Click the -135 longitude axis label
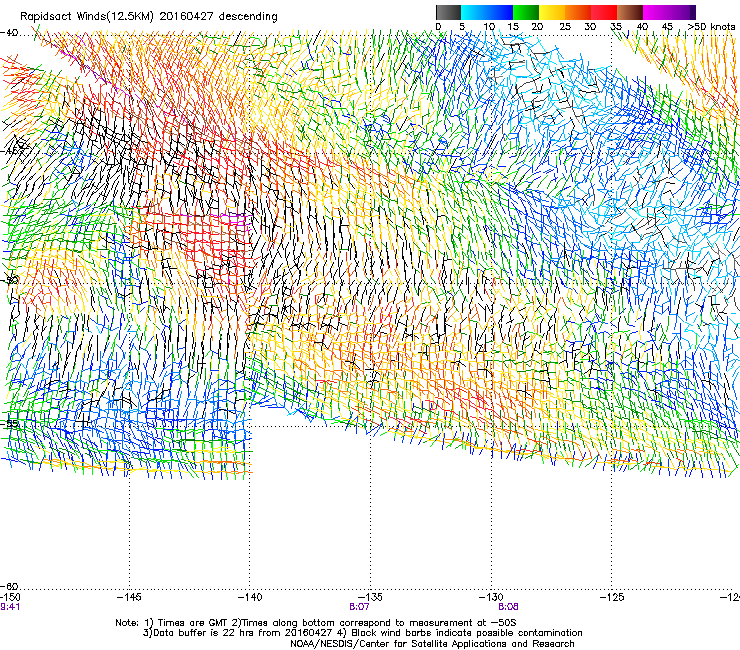740x650 pixels. coord(370,597)
